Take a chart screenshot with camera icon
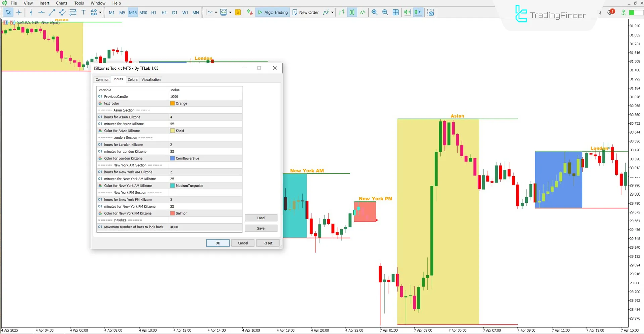Viewport: 644px width, 334px height. 431,12
